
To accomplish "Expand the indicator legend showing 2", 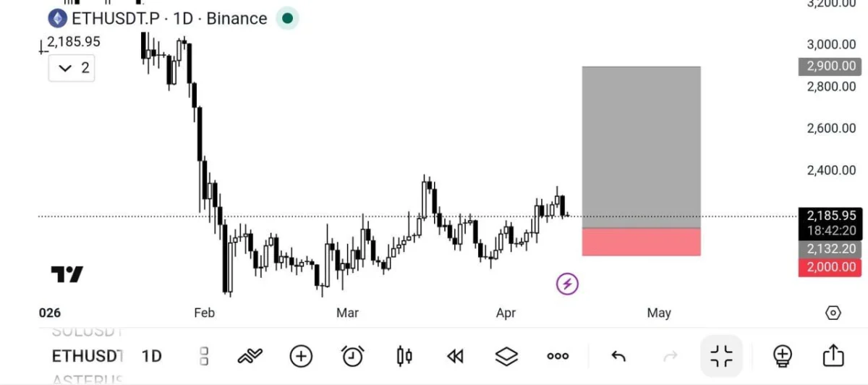I will click(x=72, y=68).
